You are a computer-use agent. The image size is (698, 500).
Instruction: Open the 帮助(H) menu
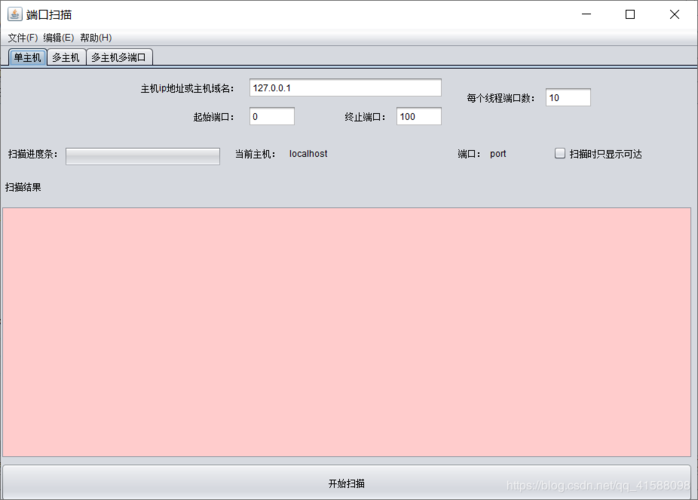(96, 38)
